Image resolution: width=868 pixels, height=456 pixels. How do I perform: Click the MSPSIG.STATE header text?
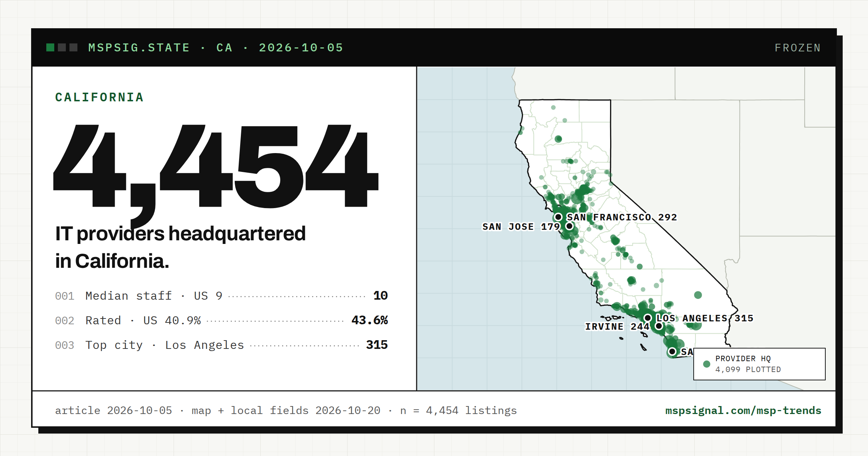tap(139, 48)
